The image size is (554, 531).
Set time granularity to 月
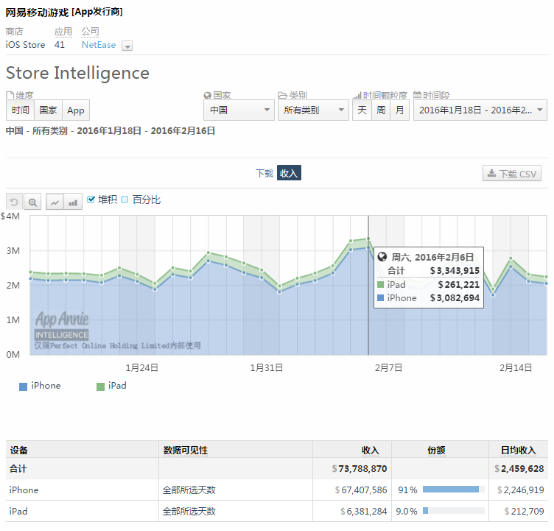(x=400, y=110)
